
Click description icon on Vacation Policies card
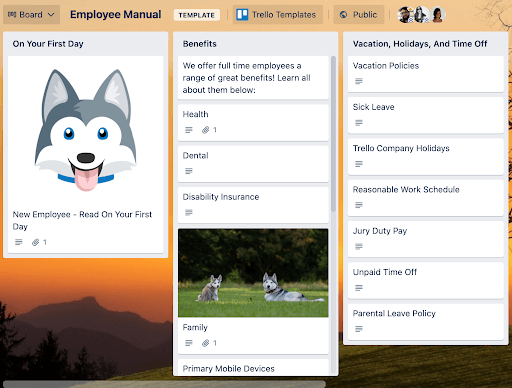click(359, 81)
